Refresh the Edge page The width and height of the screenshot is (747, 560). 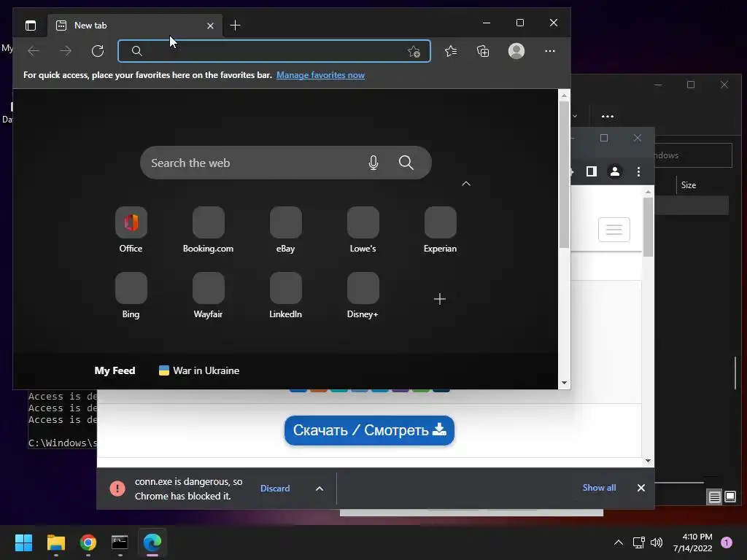[x=98, y=51]
